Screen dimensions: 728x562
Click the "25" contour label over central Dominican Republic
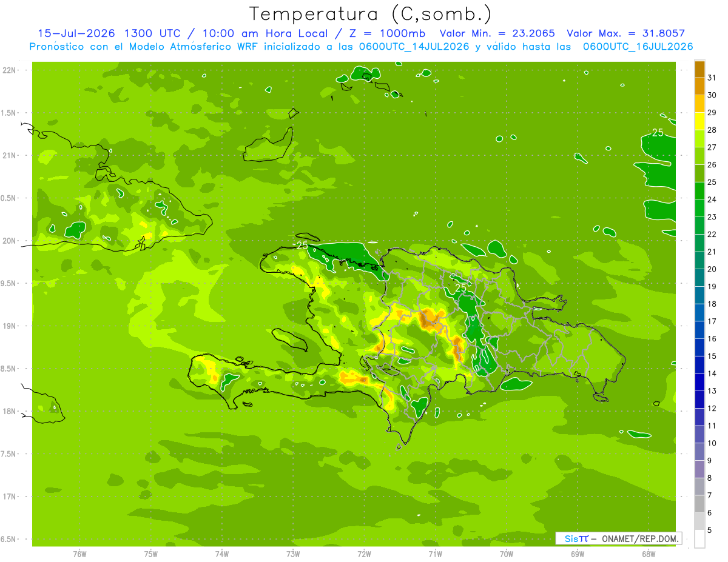click(x=460, y=287)
